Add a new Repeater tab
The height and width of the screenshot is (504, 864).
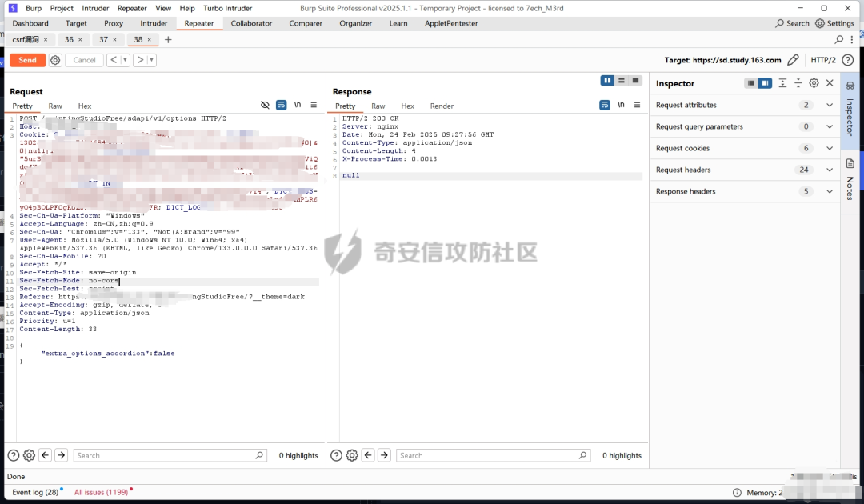click(168, 40)
